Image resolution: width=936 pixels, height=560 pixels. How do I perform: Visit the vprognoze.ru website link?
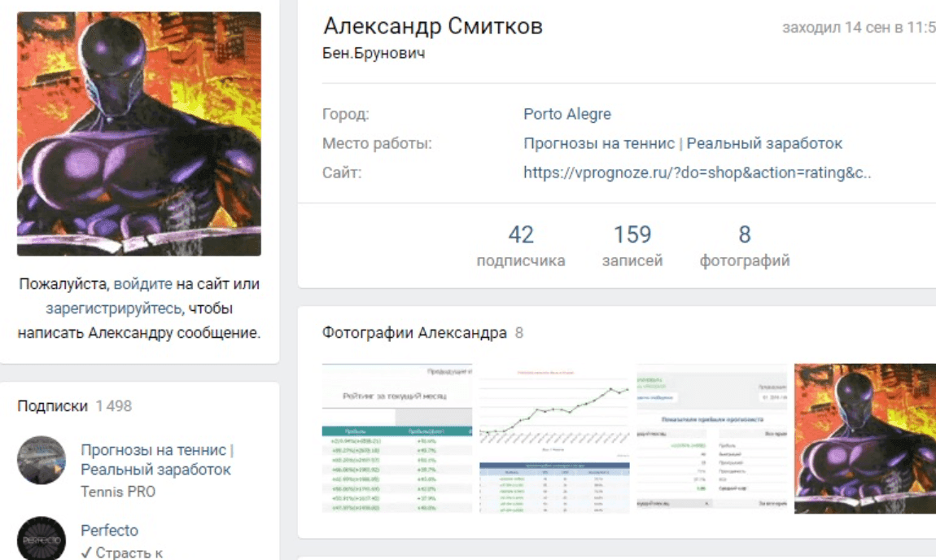(x=698, y=173)
